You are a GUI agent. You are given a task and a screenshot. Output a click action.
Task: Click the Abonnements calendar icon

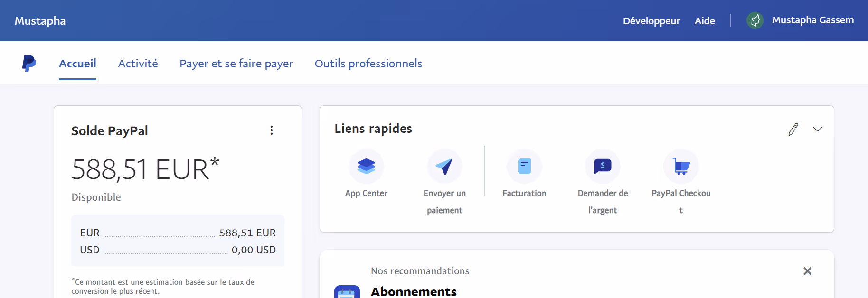click(347, 292)
